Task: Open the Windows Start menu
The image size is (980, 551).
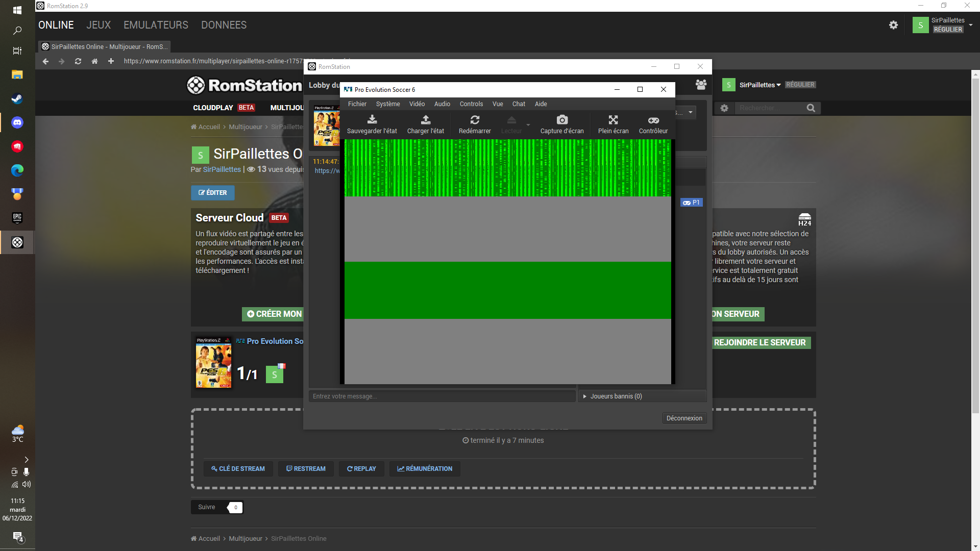Action: coord(17,10)
